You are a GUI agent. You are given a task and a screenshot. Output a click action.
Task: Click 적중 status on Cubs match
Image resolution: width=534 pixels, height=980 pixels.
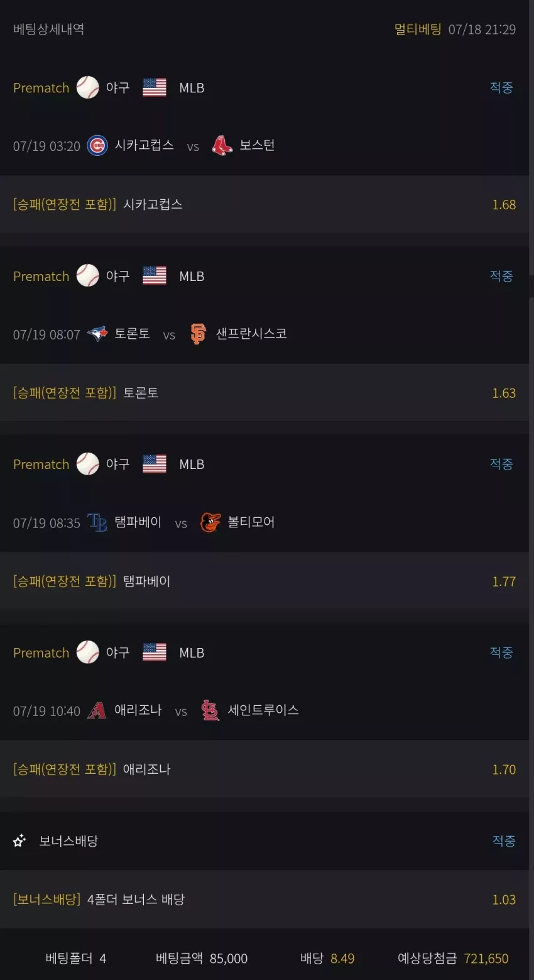click(x=501, y=87)
